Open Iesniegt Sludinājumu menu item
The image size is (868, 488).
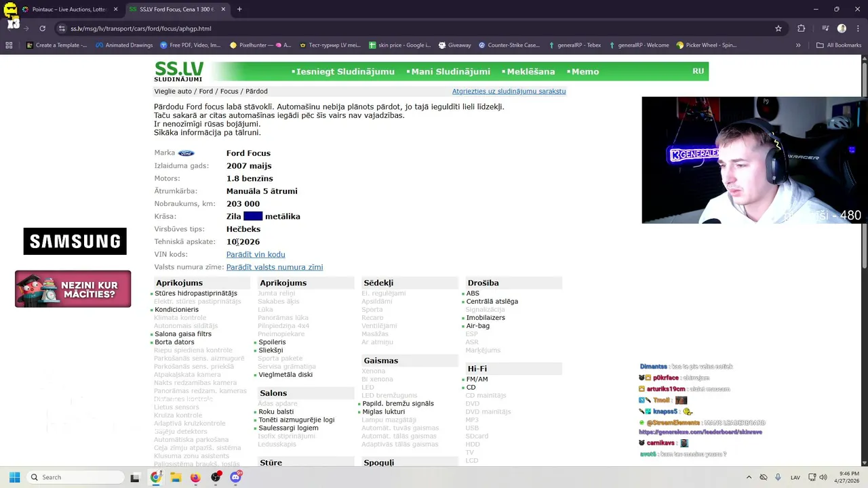click(343, 71)
